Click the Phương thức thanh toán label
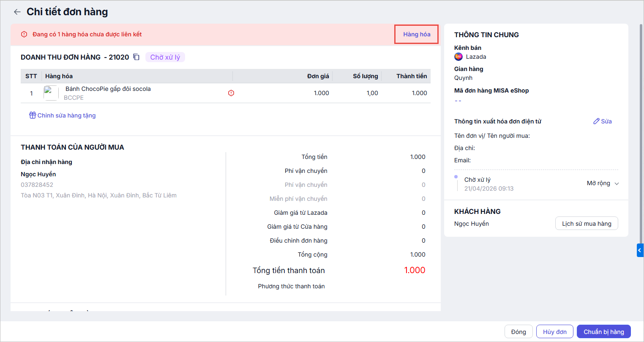 292,286
